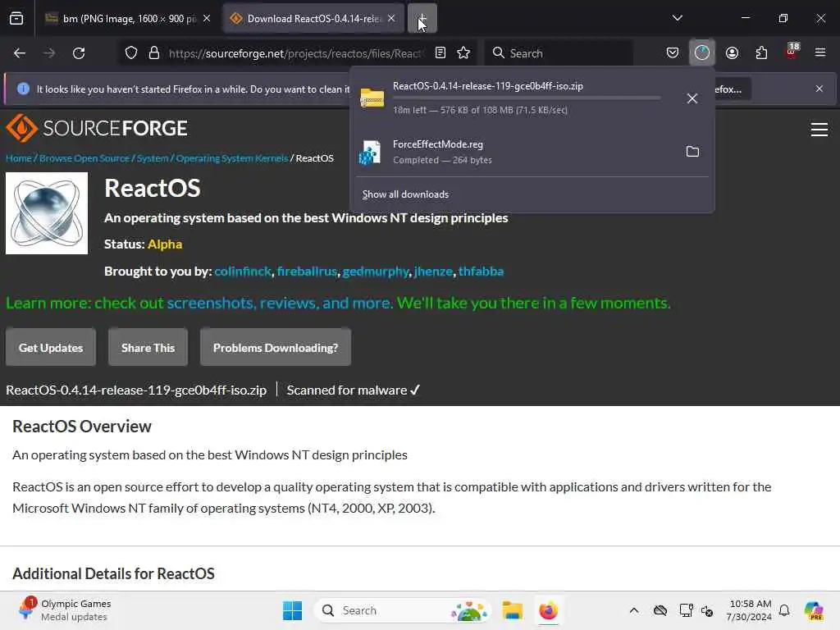Click the address bar URL
This screenshot has width=840, height=630.
294,53
